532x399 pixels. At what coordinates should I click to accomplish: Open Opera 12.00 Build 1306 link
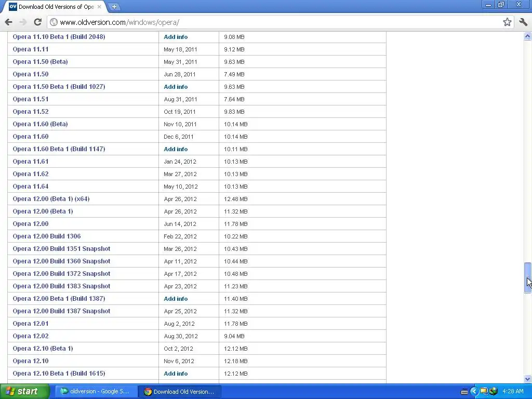tap(46, 236)
